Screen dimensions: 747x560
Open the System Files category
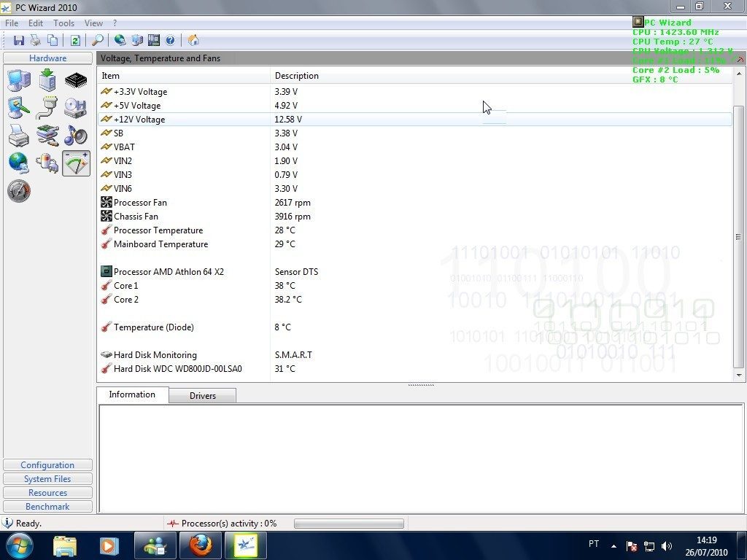47,478
